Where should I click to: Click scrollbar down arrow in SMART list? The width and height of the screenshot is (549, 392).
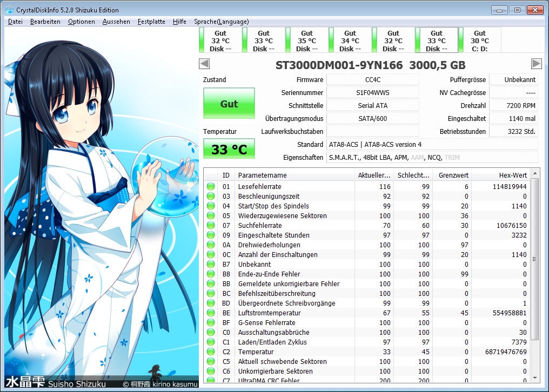tap(534, 378)
